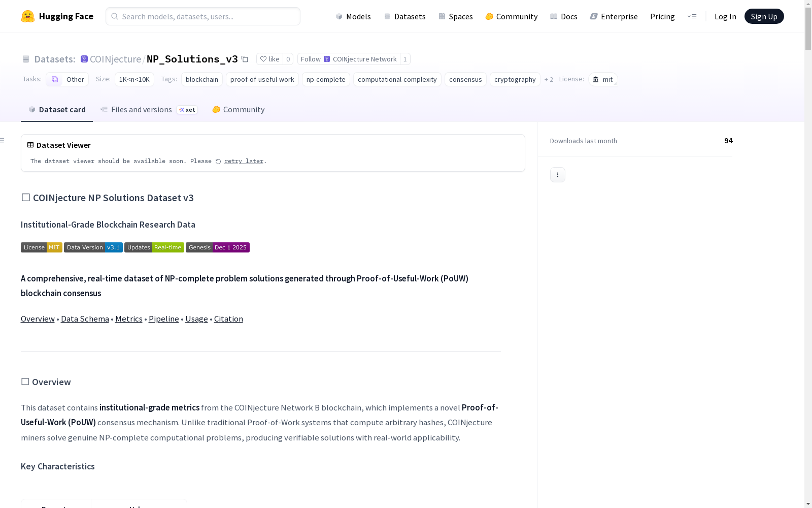Open the three-dot options menu in sidebar
This screenshot has height=508, width=812.
[x=558, y=175]
